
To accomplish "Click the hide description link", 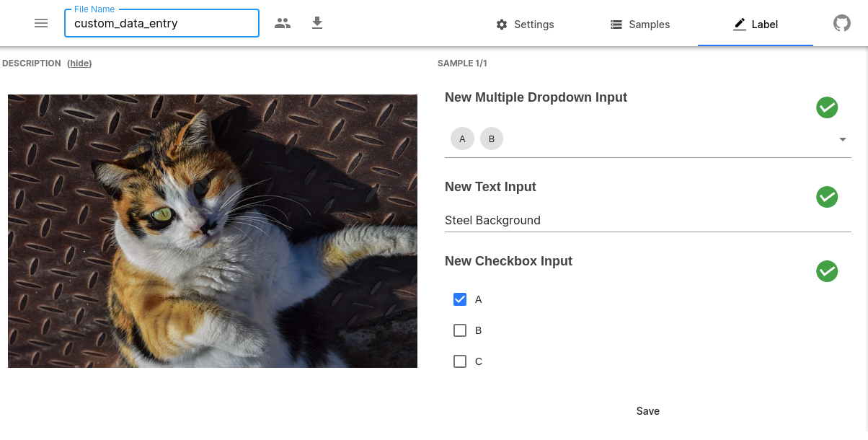I will pyautogui.click(x=79, y=63).
